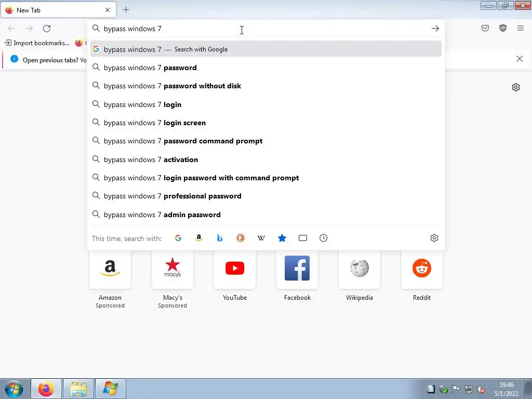Viewport: 532px width, 399px height.
Task: Search this time with DuckDuckGo icon
Action: click(x=241, y=238)
